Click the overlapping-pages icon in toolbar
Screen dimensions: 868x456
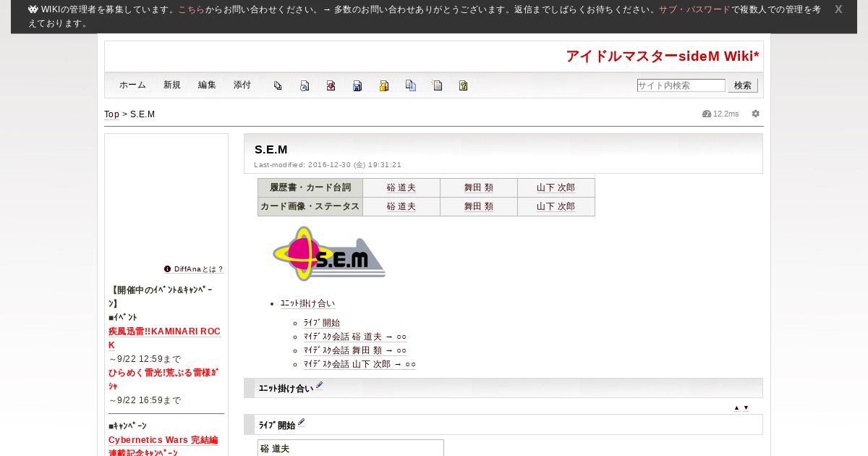[278, 85]
